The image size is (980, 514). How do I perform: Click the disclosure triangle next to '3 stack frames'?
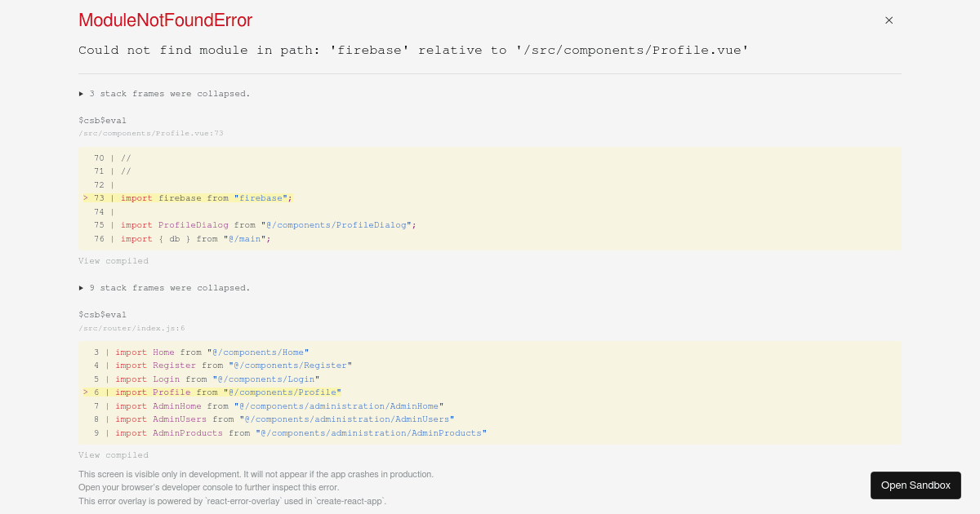pos(80,93)
